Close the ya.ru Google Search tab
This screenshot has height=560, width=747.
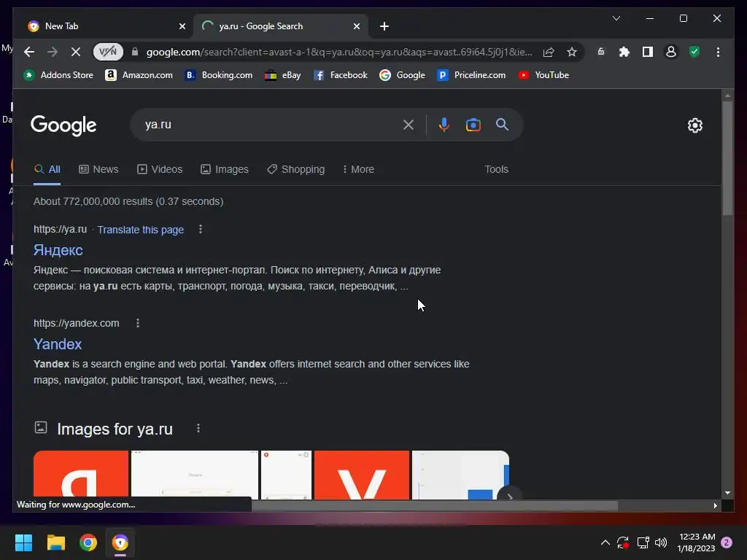(x=356, y=26)
